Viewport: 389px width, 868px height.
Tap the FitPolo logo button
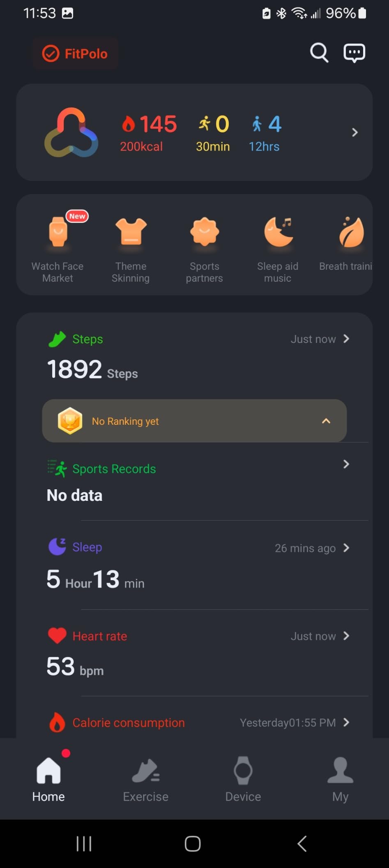[x=75, y=53]
